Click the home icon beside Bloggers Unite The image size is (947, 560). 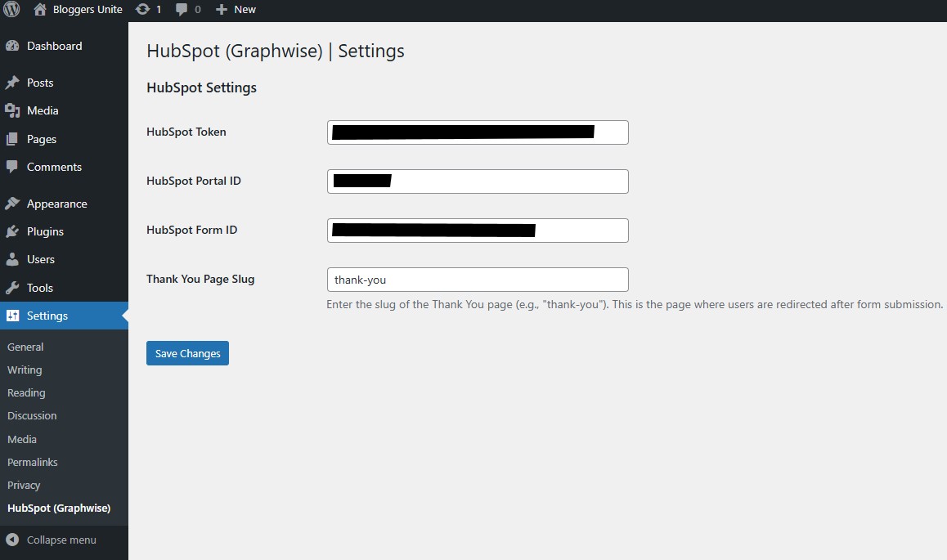[40, 9]
